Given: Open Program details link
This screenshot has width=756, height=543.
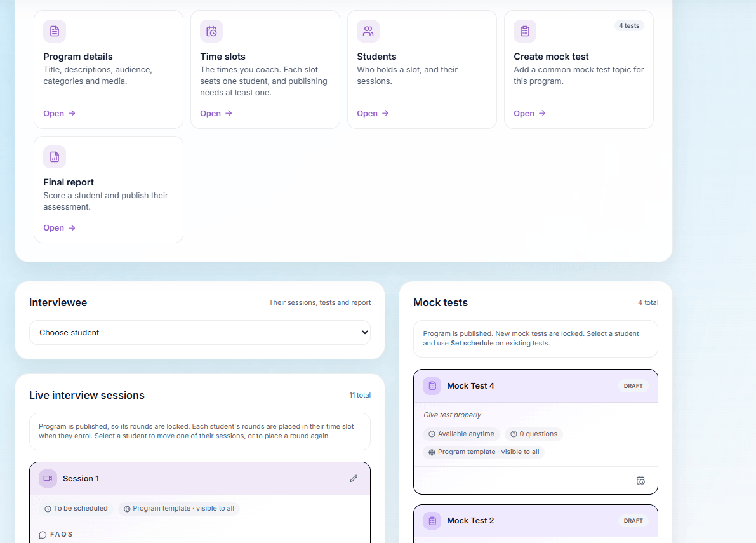Looking at the screenshot, I should coord(59,113).
